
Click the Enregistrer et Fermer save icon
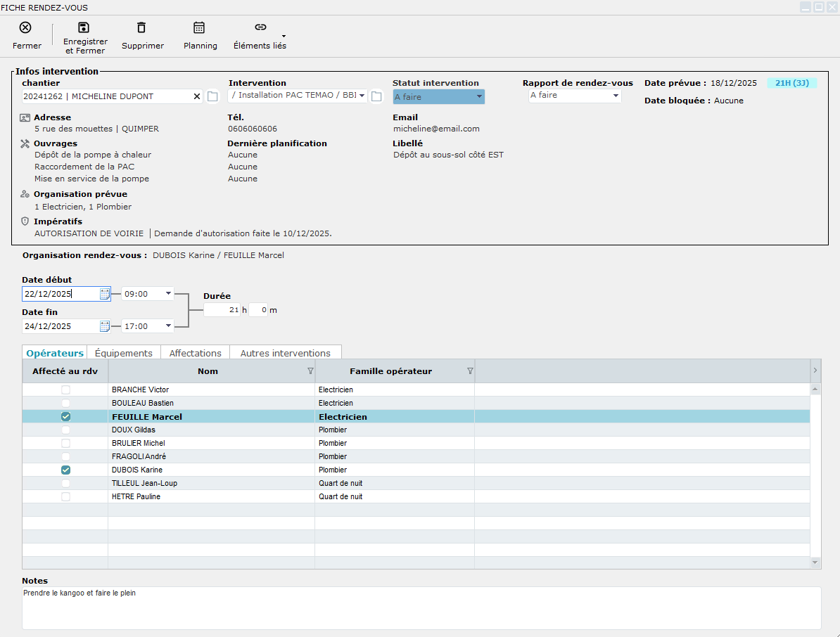click(x=84, y=27)
